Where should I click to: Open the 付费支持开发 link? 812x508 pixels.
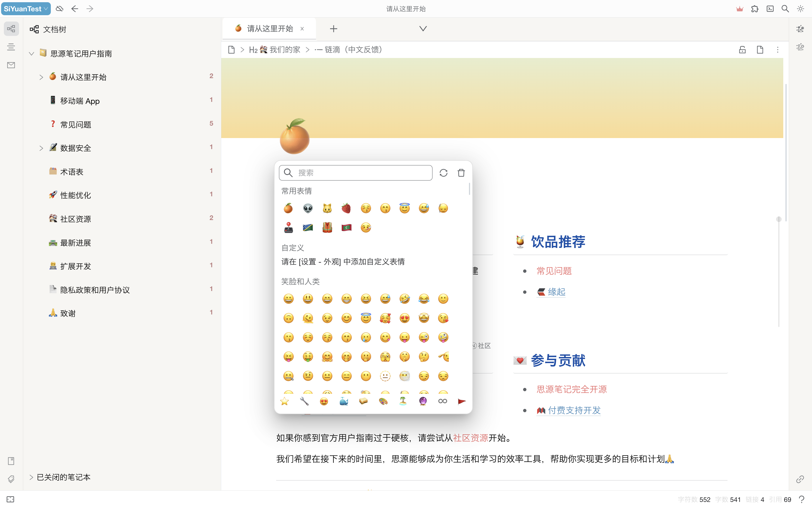coord(574,410)
